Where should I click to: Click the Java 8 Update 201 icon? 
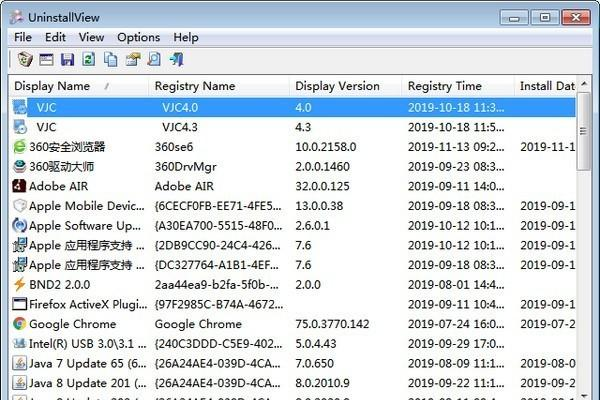[x=20, y=383]
